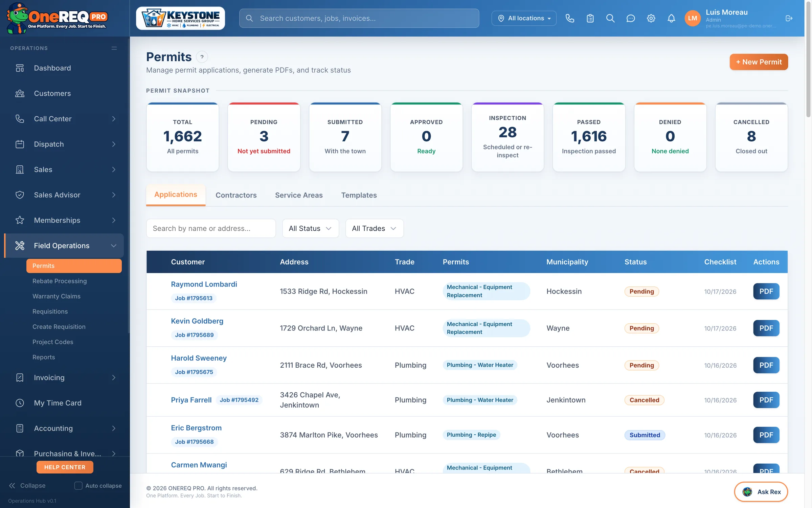Switch to the Templates tab
The image size is (812, 508).
tap(359, 195)
